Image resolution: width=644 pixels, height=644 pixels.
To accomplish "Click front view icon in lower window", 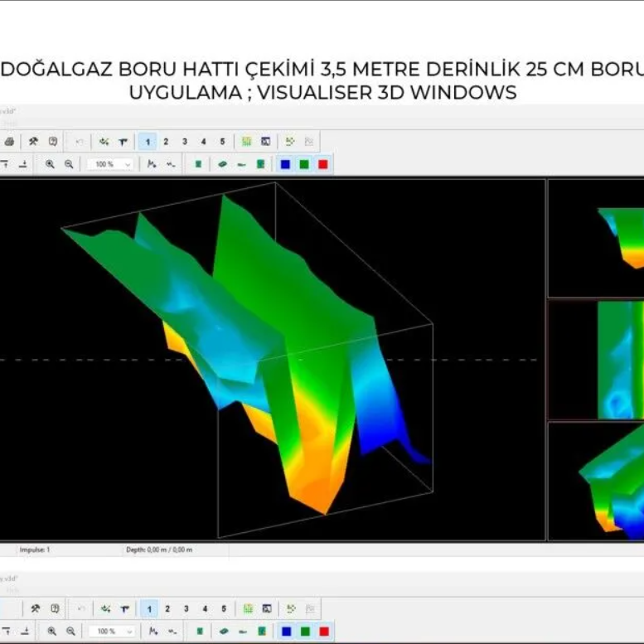I will pyautogui.click(x=262, y=632).
